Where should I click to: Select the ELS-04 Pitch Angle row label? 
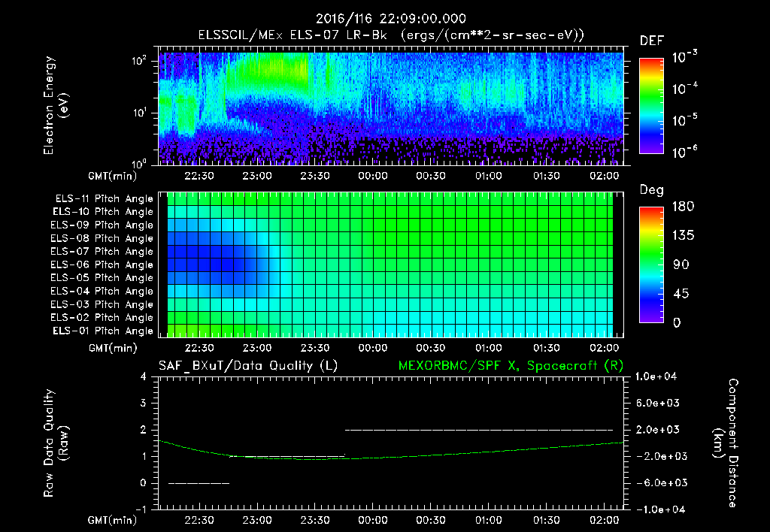pyautogui.click(x=102, y=291)
